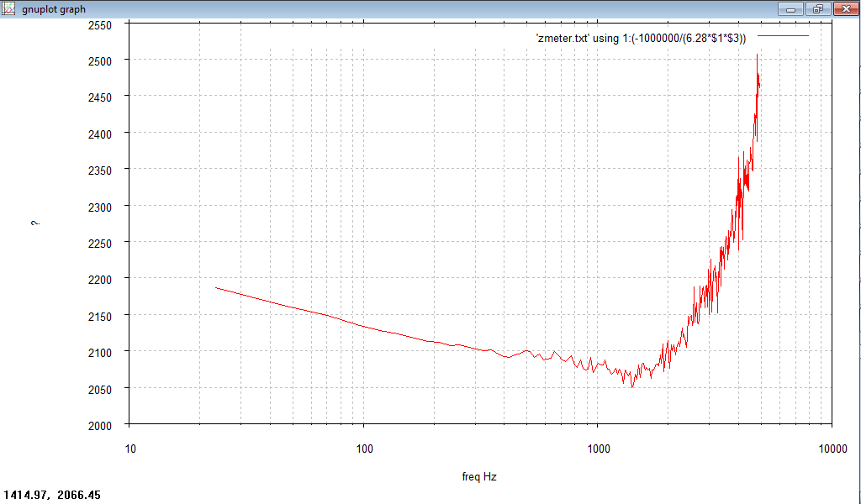Click the y-axis tick label 2550
The height and width of the screenshot is (504, 861).
click(x=100, y=25)
